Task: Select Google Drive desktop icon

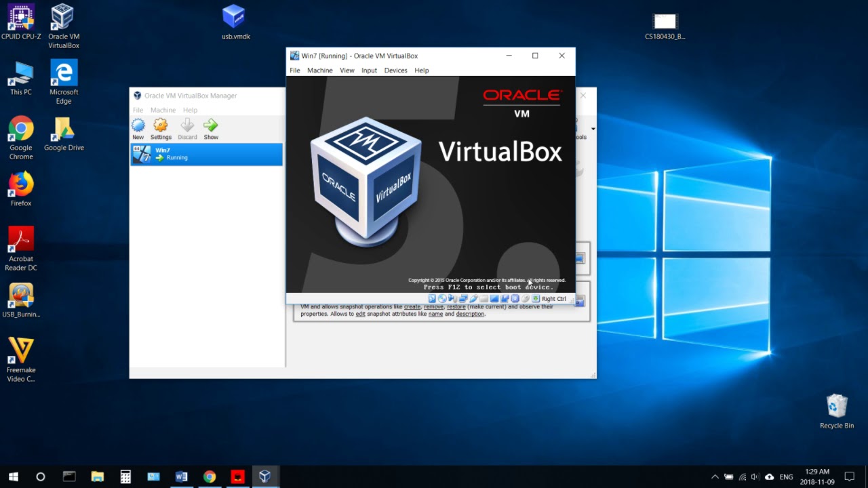Action: click(x=64, y=134)
